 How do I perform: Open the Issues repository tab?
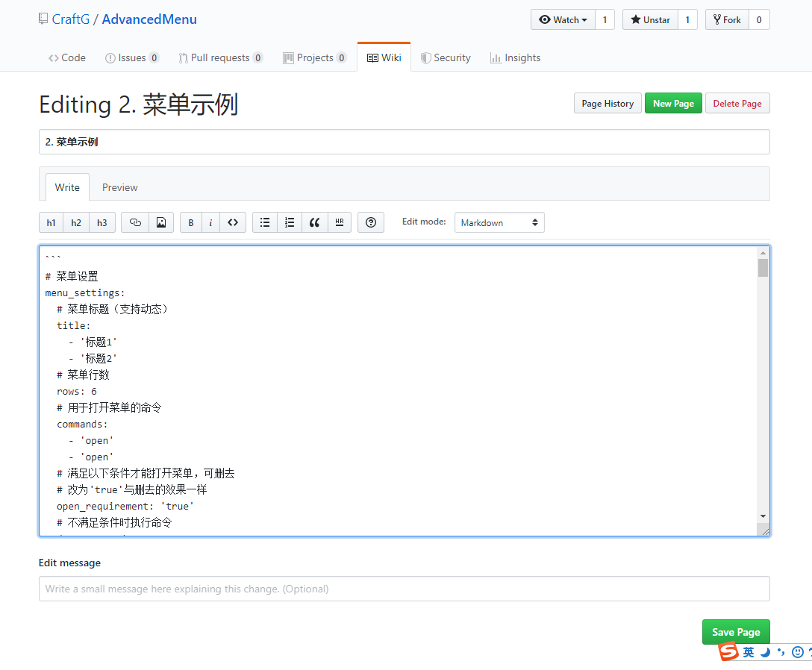132,57
